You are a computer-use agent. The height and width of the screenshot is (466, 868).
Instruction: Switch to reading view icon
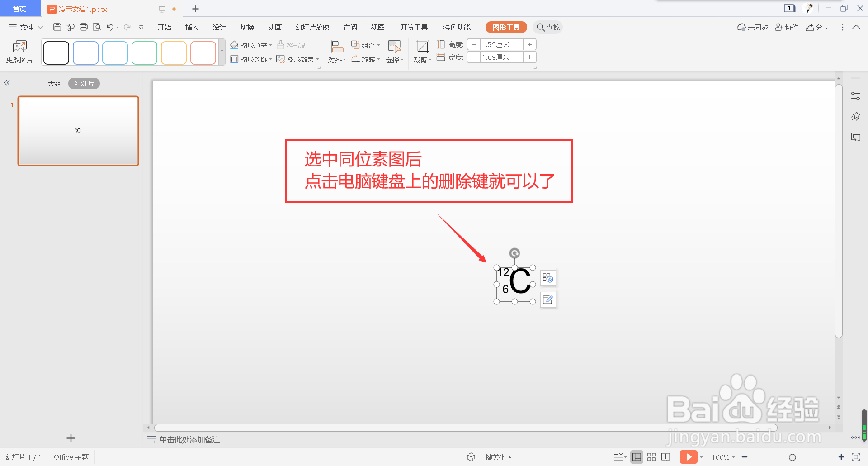click(x=666, y=457)
